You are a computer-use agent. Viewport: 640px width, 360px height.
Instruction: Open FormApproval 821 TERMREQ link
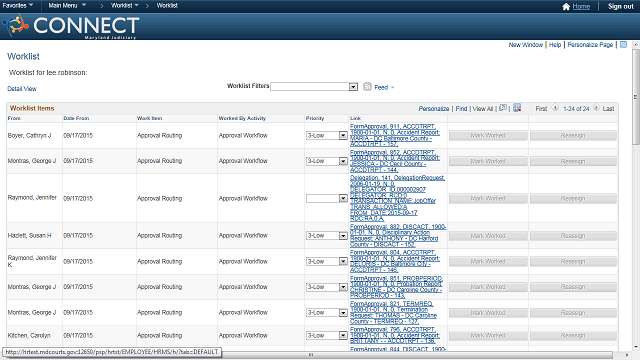click(393, 313)
